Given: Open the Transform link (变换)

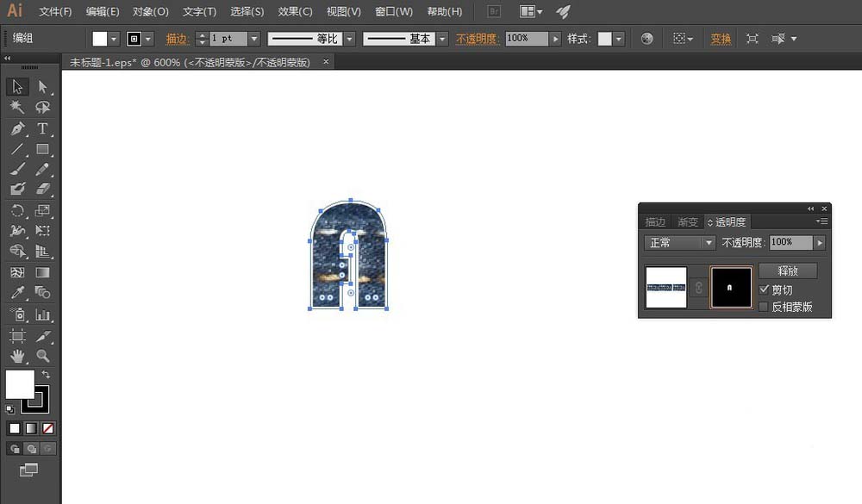Looking at the screenshot, I should pos(721,39).
